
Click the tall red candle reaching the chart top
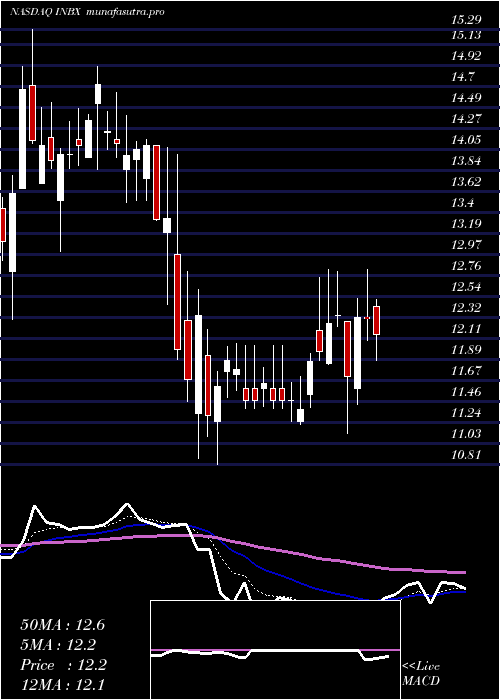[x=32, y=113]
